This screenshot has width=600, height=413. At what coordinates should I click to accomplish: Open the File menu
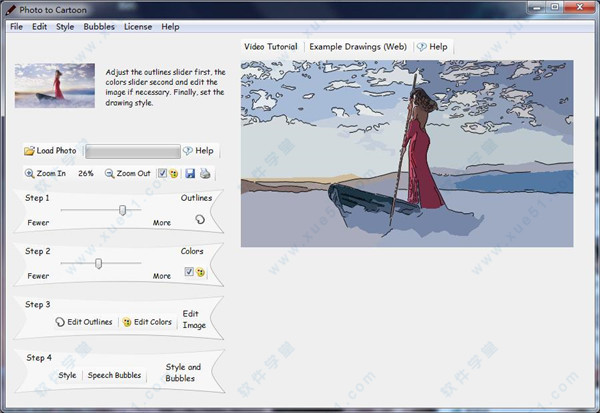point(16,27)
